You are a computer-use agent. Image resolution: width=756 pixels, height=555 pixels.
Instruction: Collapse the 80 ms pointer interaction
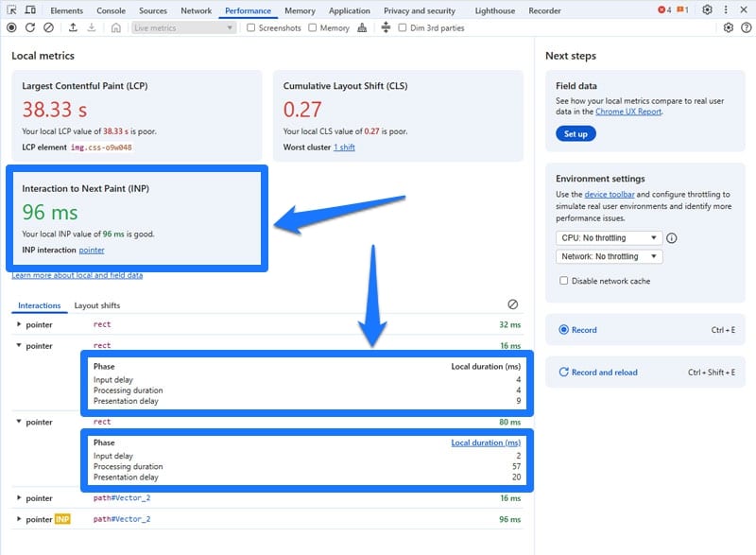[x=19, y=422]
